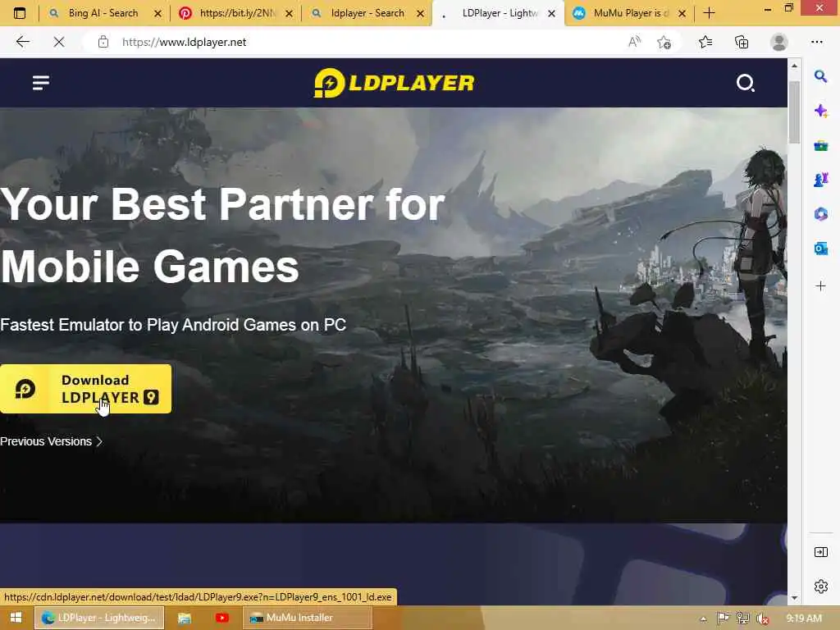Add this page to favorites star
Screen dimensions: 840x630
664,42
